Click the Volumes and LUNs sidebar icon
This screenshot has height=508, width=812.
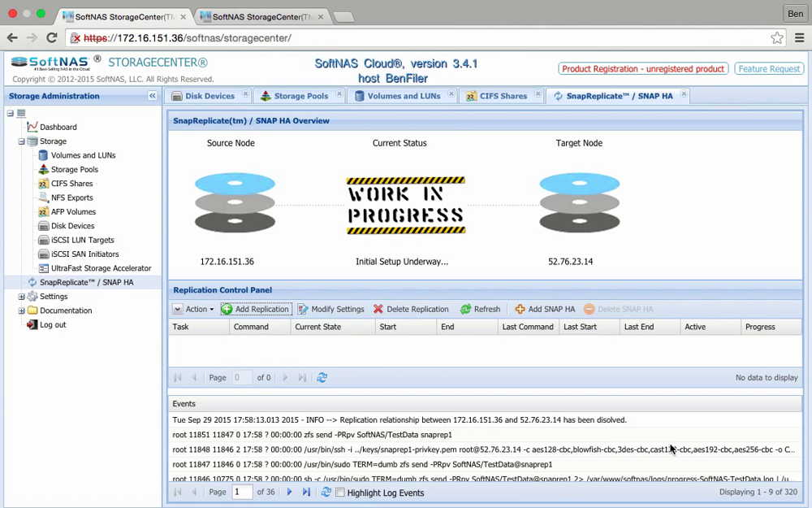pyautogui.click(x=43, y=155)
